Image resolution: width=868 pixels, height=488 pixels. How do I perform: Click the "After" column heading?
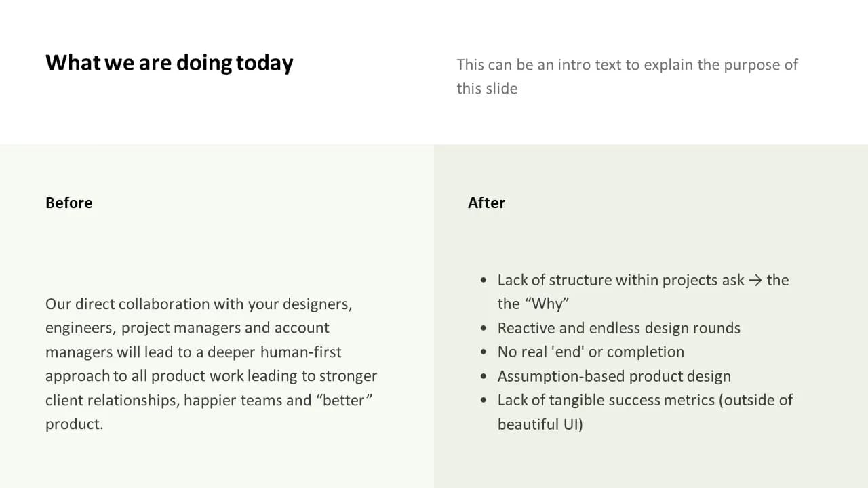point(486,203)
